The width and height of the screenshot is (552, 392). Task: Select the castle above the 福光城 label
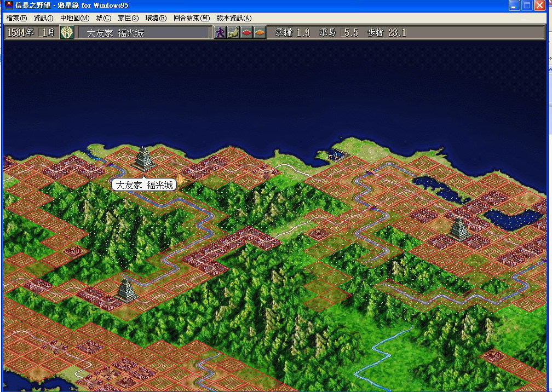pyautogui.click(x=143, y=158)
